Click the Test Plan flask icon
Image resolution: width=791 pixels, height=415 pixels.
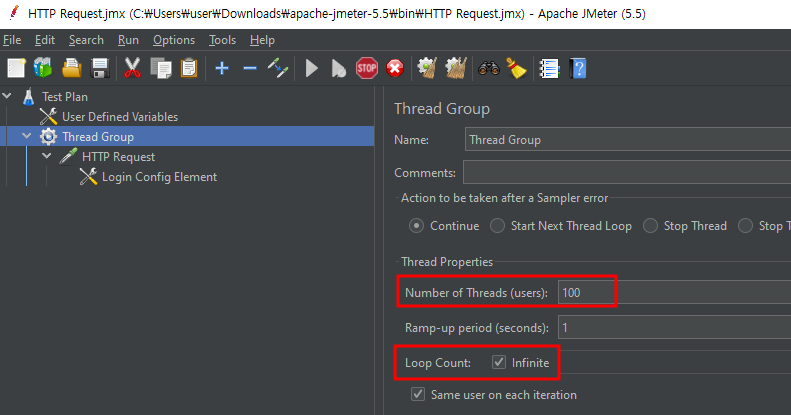click(29, 96)
